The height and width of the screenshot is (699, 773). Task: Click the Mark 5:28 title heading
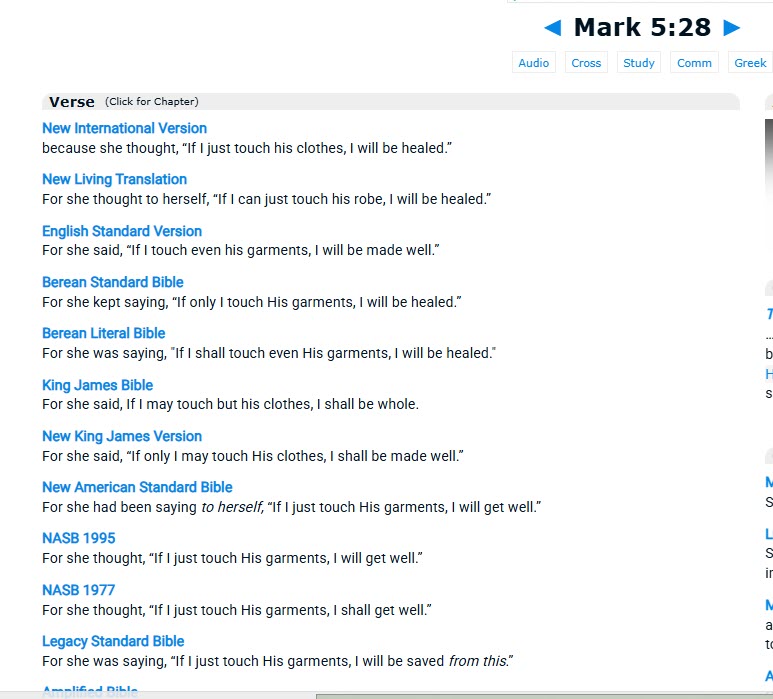point(642,28)
